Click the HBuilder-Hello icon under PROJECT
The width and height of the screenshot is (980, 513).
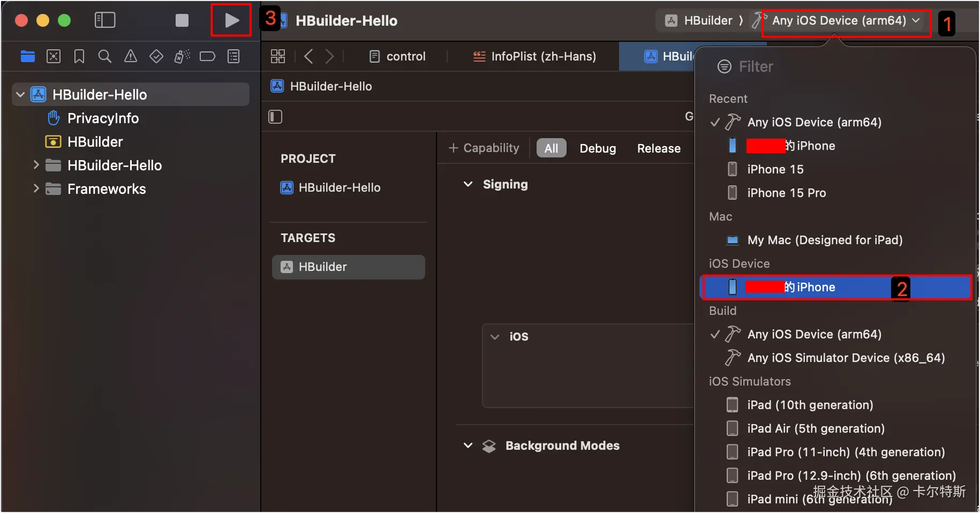287,187
